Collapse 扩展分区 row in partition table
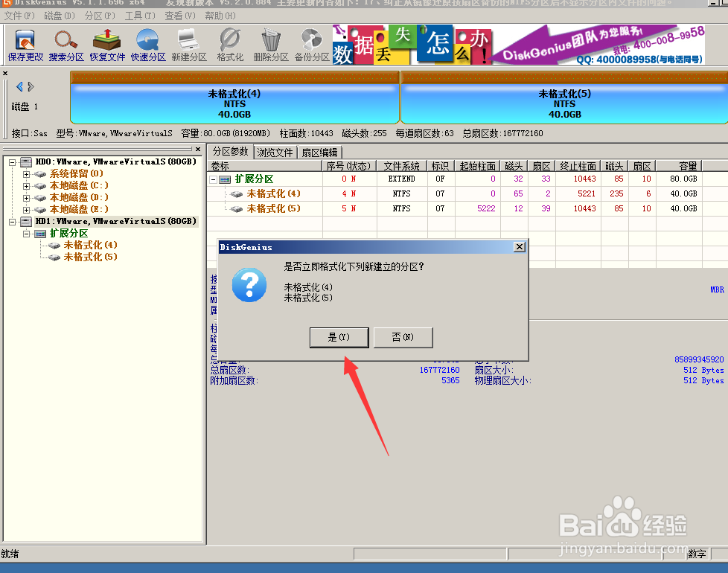Screen dimensions: 728x573 213,179
